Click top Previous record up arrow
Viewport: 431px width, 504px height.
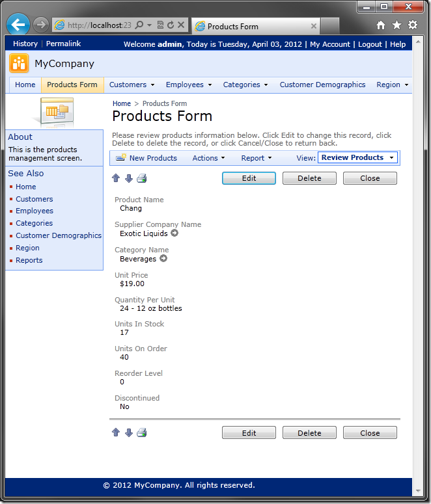116,178
